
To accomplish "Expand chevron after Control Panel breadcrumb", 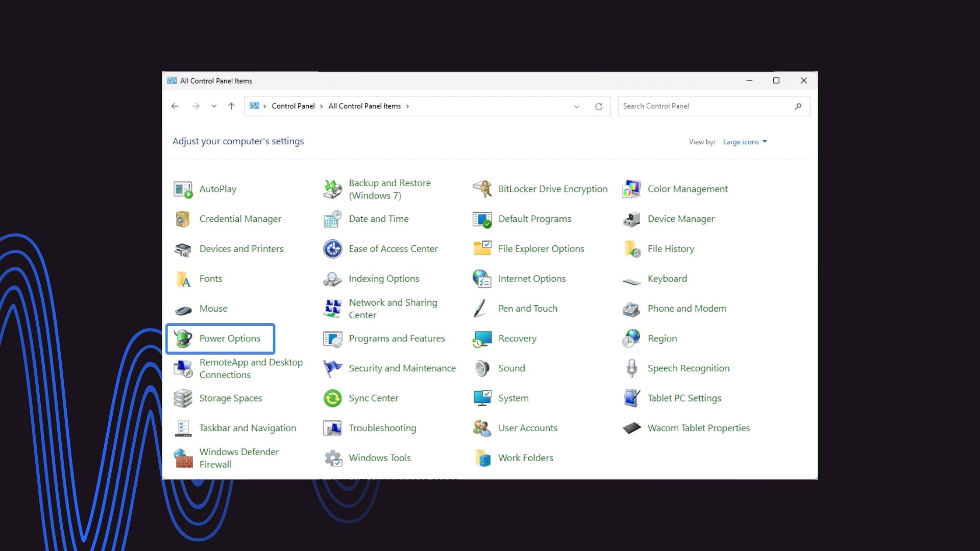I will coord(321,106).
